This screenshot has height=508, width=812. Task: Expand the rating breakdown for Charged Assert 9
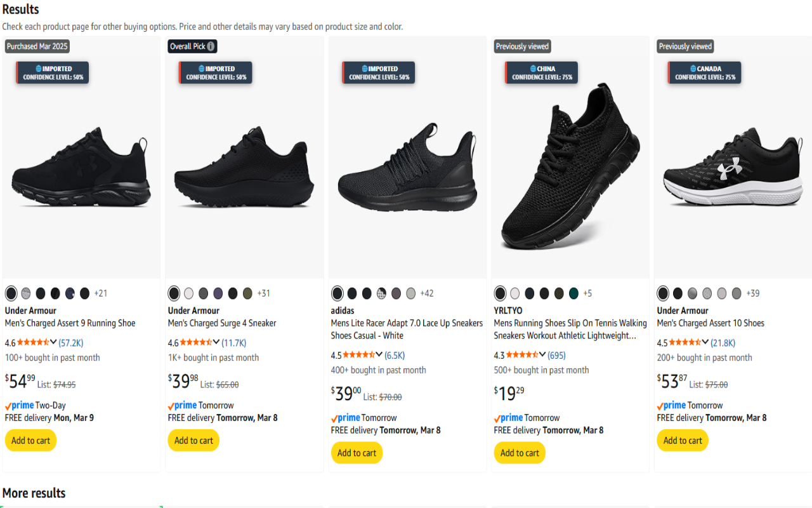(x=53, y=343)
